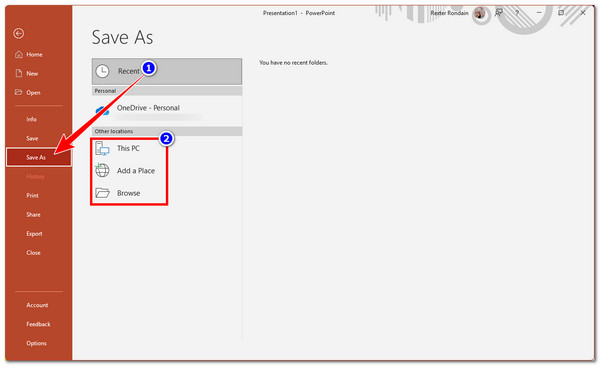The width and height of the screenshot is (600, 366).
Task: Open the Account page
Action: click(38, 305)
